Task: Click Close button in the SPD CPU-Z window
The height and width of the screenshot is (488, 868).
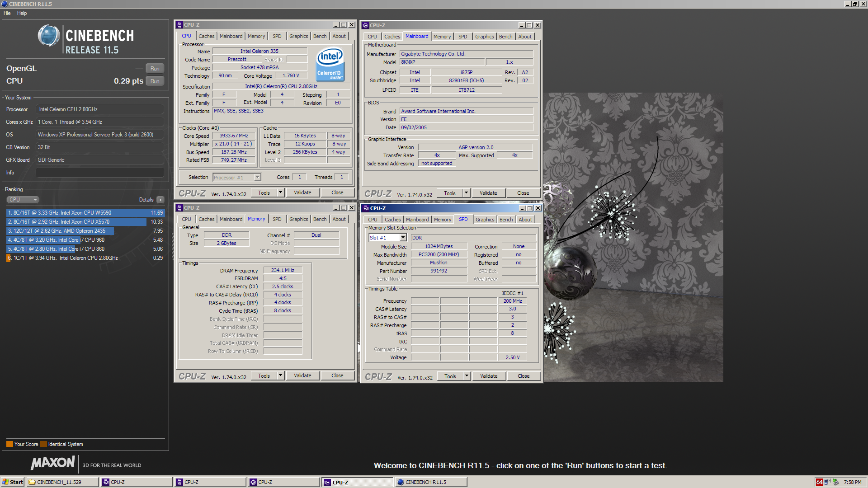Action: click(524, 376)
